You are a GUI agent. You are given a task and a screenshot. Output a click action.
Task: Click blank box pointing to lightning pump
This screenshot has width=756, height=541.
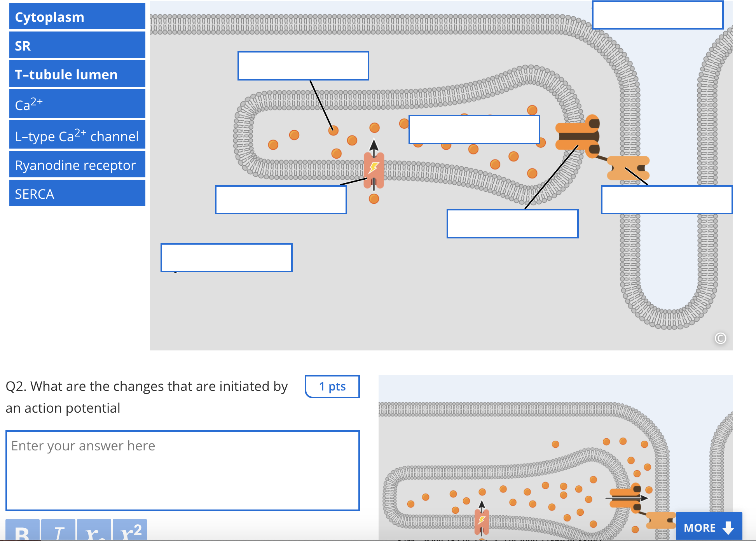pyautogui.click(x=281, y=200)
